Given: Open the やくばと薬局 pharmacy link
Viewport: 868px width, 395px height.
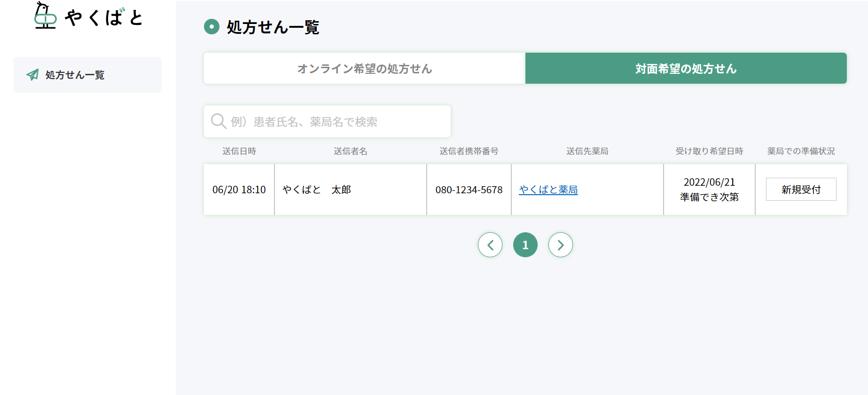Looking at the screenshot, I should 548,190.
